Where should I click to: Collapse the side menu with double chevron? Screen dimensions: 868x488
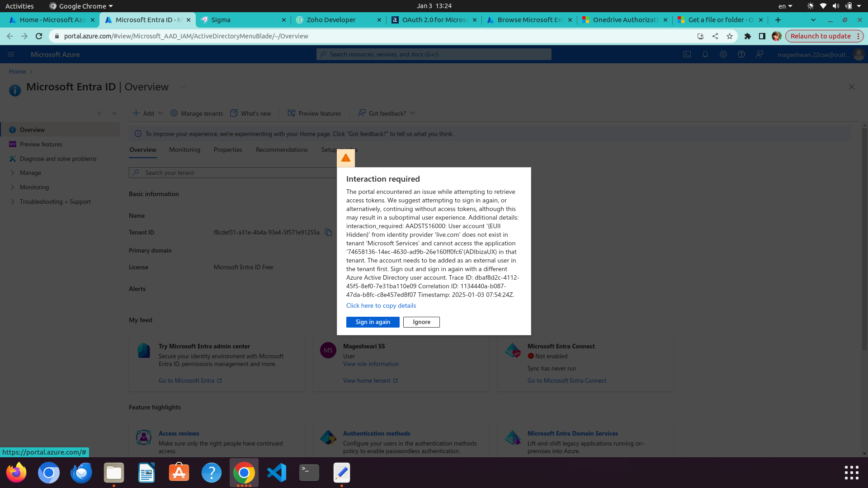[x=114, y=113]
